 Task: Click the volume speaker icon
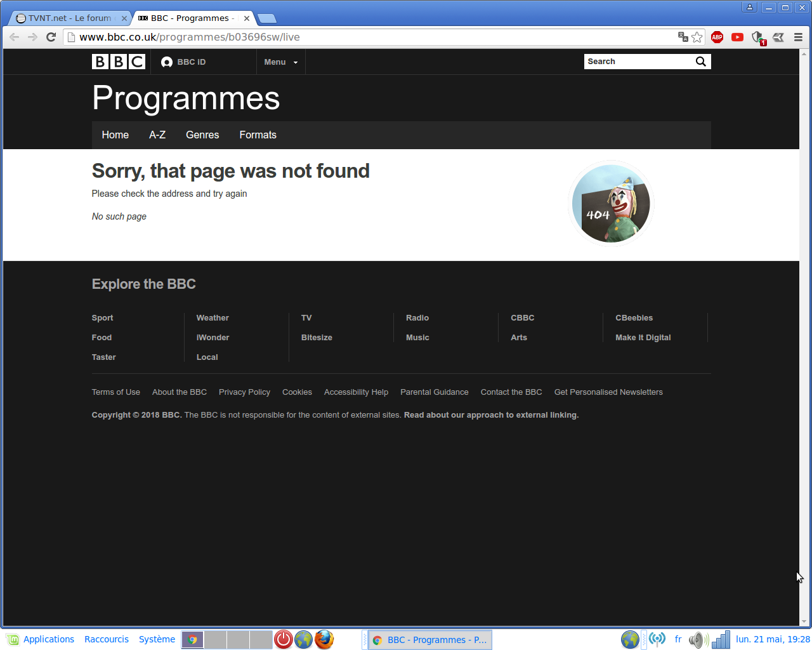(698, 639)
